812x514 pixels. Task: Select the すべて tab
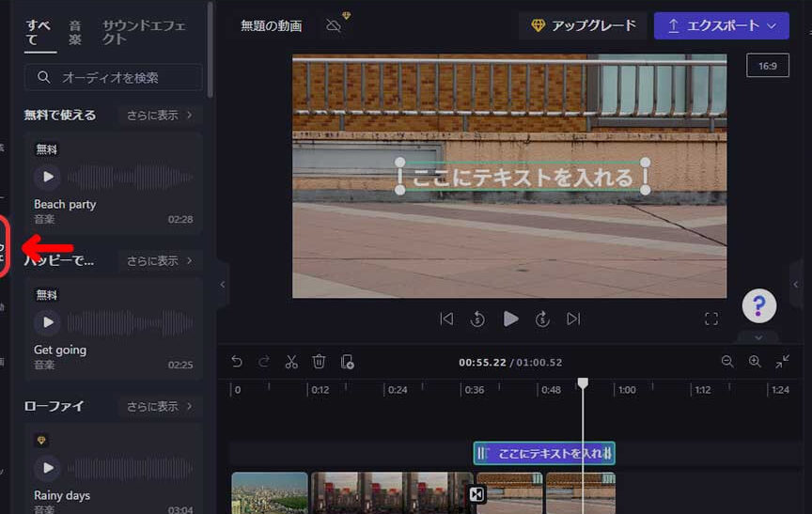tap(39, 32)
